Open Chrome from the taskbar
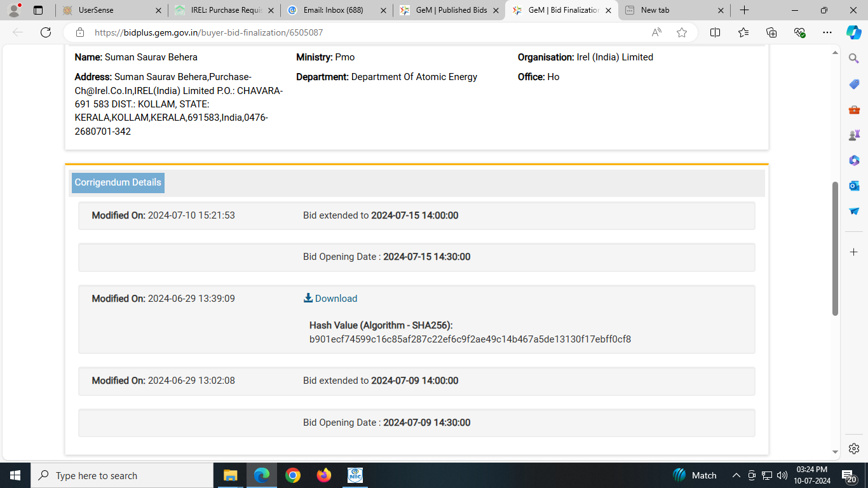The width and height of the screenshot is (868, 488). pos(293,475)
